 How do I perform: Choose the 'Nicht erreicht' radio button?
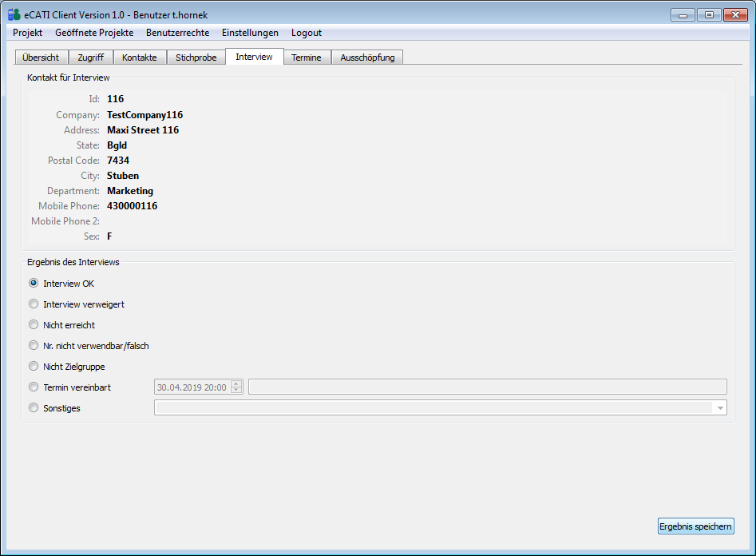(x=34, y=325)
